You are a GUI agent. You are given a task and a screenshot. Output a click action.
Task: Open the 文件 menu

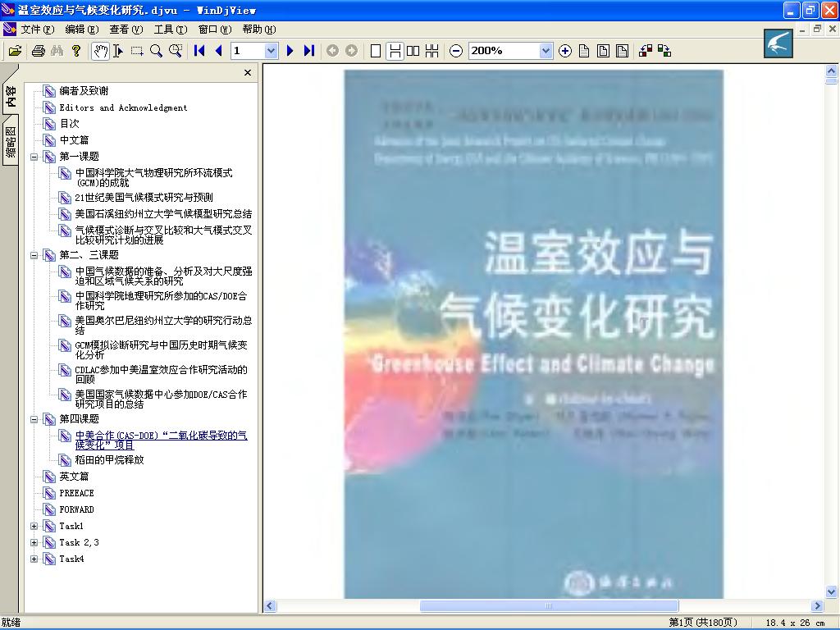(x=37, y=29)
